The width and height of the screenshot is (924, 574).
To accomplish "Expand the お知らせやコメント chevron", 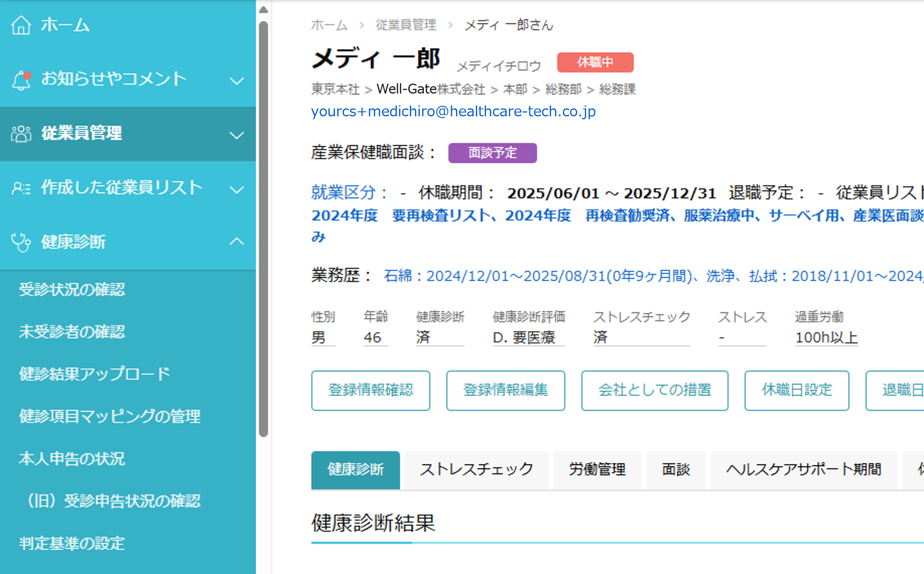I will point(237,81).
